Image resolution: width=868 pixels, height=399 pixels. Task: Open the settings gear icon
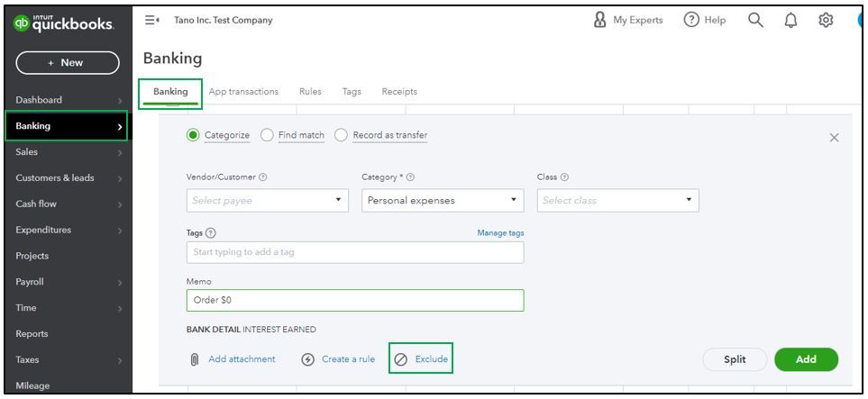(x=823, y=20)
